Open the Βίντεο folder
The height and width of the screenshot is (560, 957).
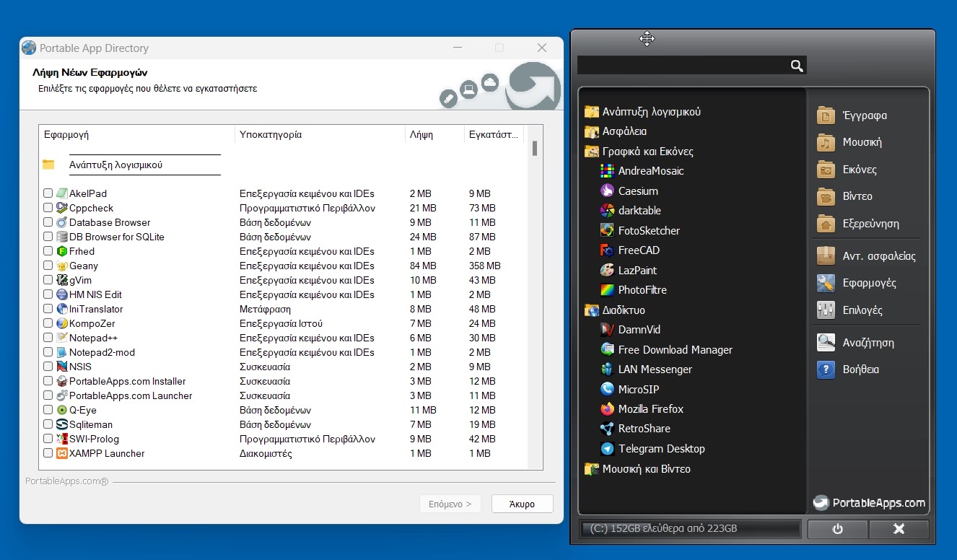pos(844,196)
